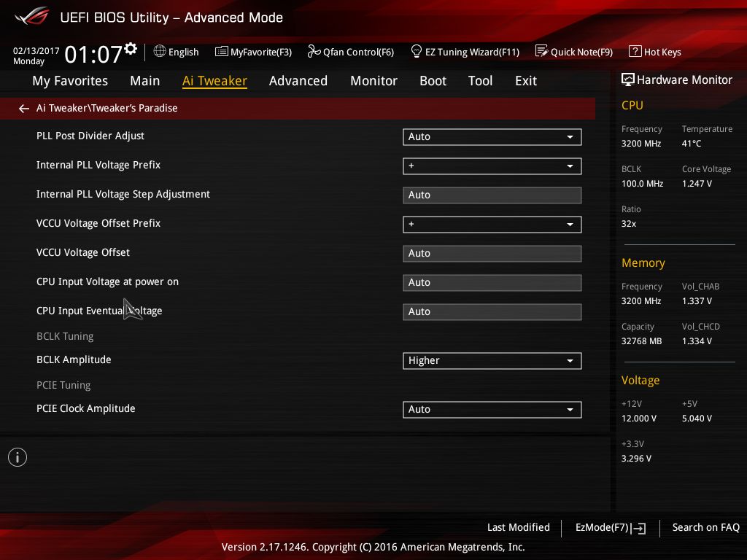Switch to EzMode(F7)
Screen dimensions: 747x560
point(611,528)
